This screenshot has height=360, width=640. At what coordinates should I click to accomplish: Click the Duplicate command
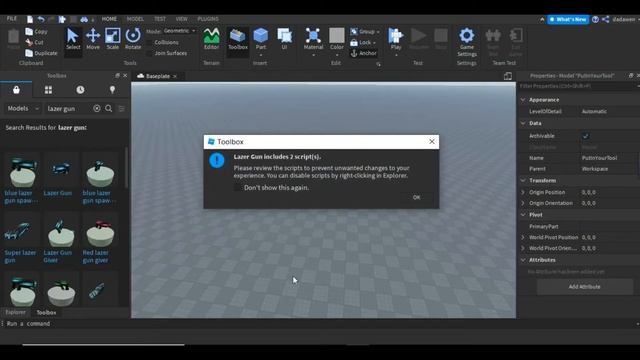tap(41, 53)
